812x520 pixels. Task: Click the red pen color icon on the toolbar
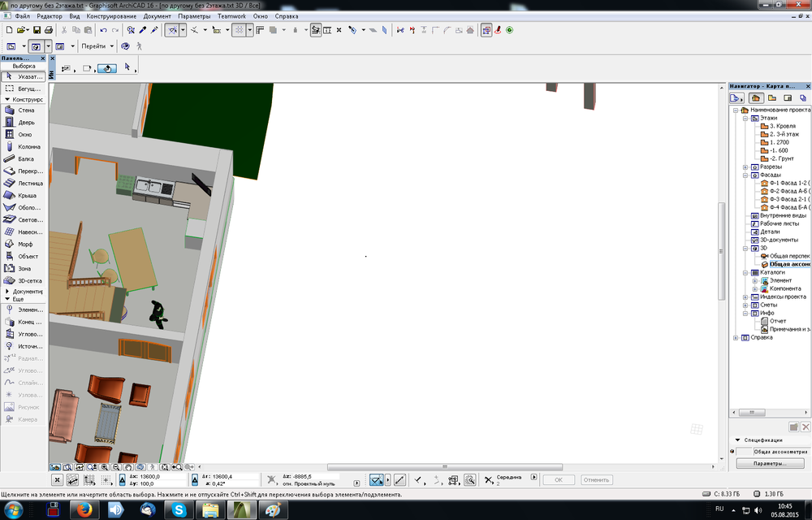499,30
